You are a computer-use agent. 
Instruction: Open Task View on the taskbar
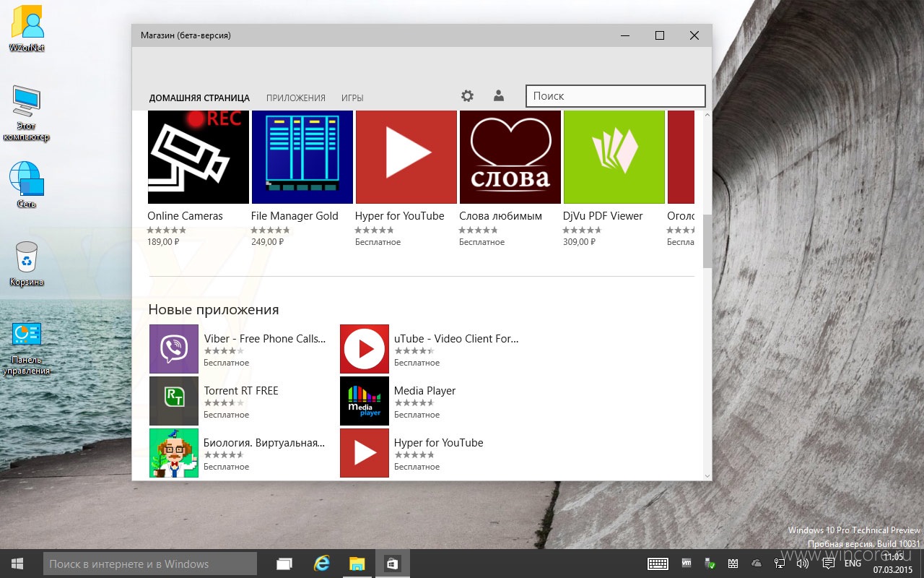click(x=284, y=564)
